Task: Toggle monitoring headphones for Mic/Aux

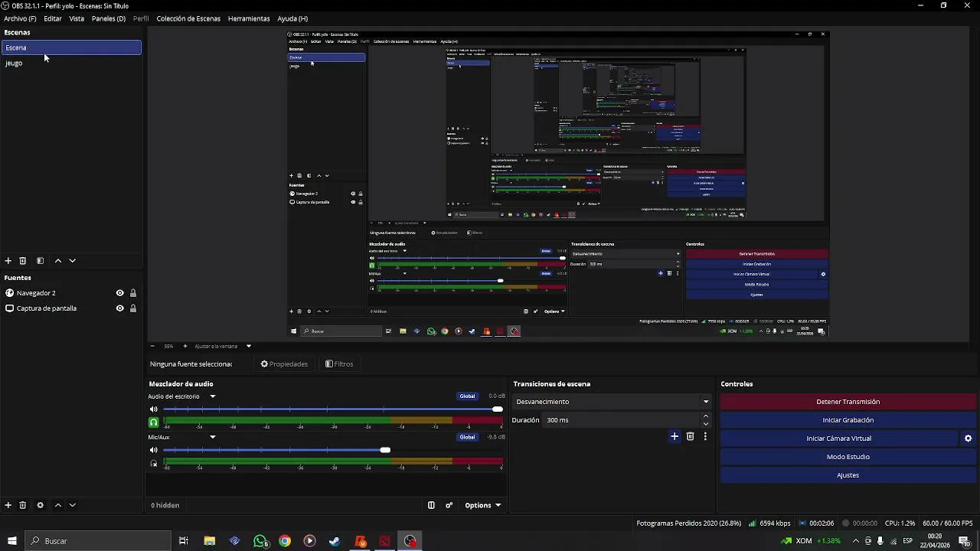Action: (x=153, y=464)
